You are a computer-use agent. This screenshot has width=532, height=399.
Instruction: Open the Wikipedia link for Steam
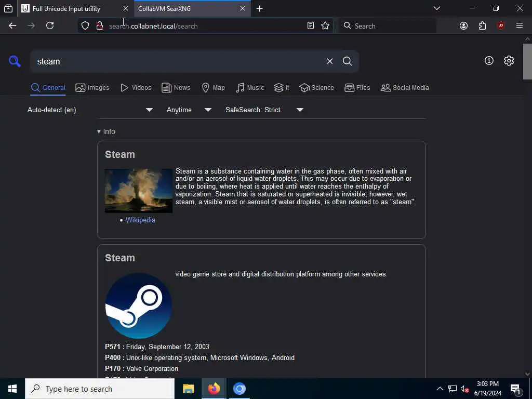click(x=140, y=220)
